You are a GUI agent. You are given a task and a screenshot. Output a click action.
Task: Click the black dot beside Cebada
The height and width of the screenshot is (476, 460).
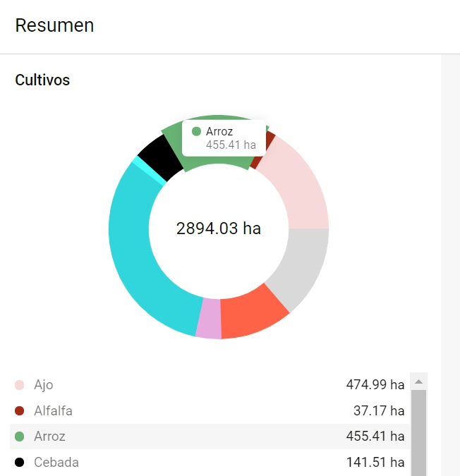click(x=20, y=463)
